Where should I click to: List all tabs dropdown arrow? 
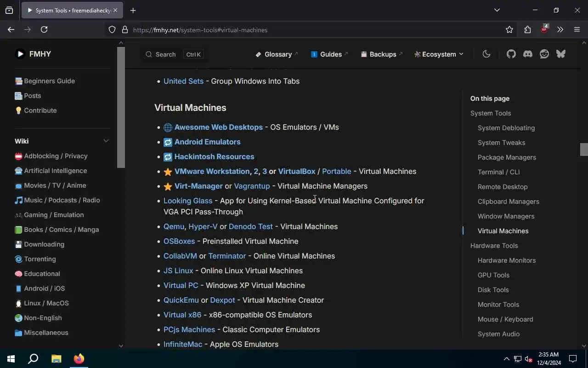click(x=497, y=10)
